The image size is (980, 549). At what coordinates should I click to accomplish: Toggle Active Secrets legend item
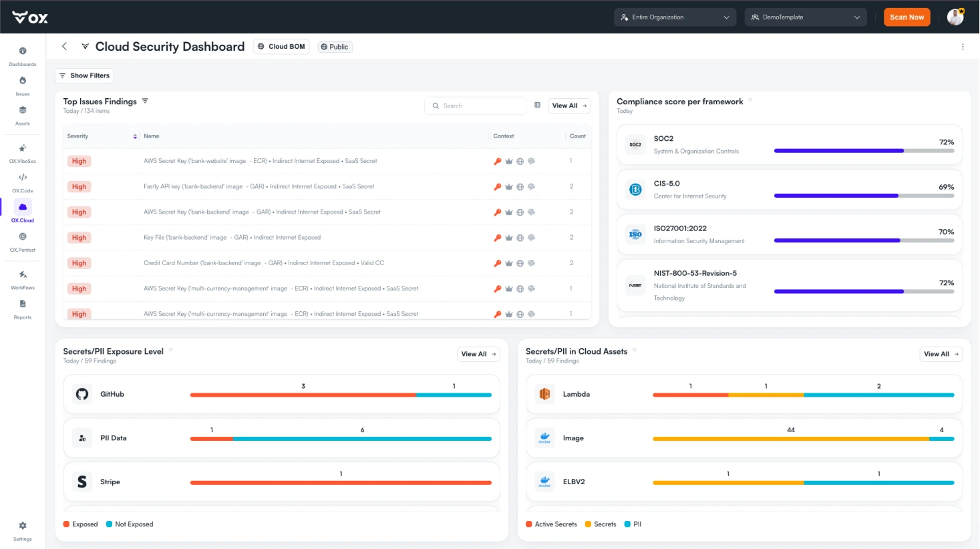pyautogui.click(x=551, y=524)
